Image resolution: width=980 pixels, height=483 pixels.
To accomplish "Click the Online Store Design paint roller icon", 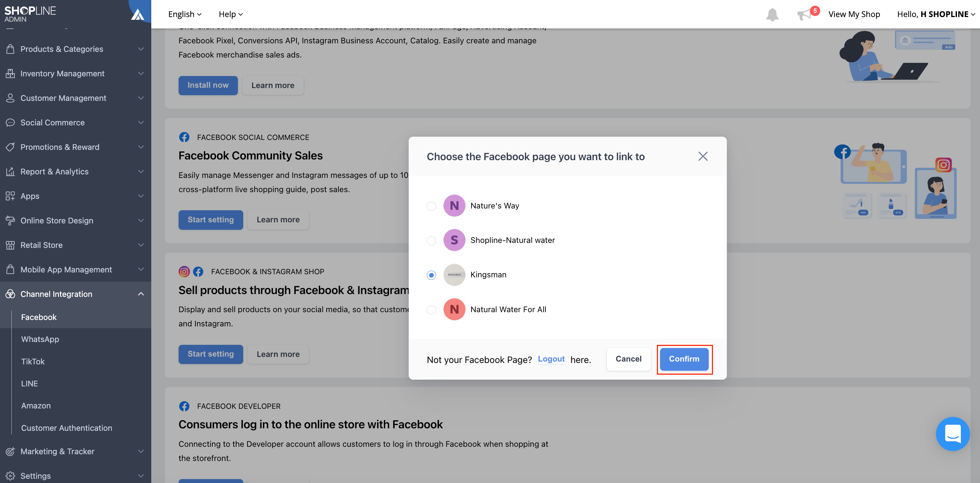I will coord(10,221).
